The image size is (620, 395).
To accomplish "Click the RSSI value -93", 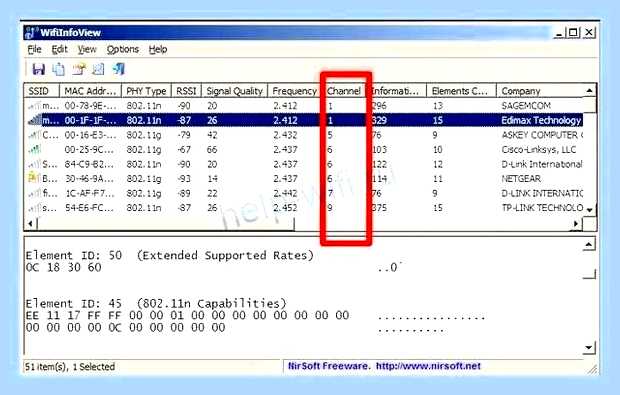I will pyautogui.click(x=183, y=178).
